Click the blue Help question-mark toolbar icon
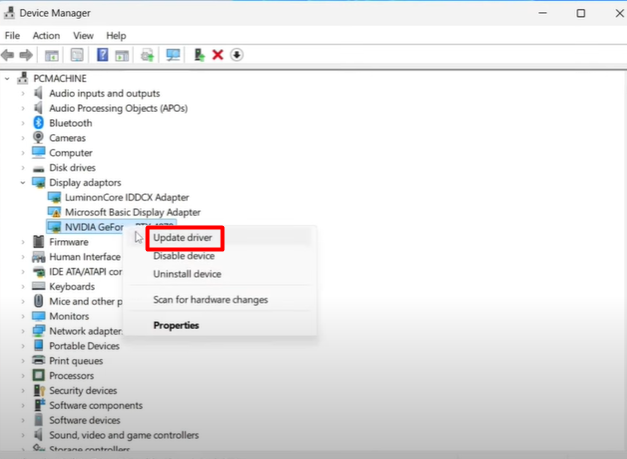This screenshot has width=627, height=459. (x=102, y=55)
